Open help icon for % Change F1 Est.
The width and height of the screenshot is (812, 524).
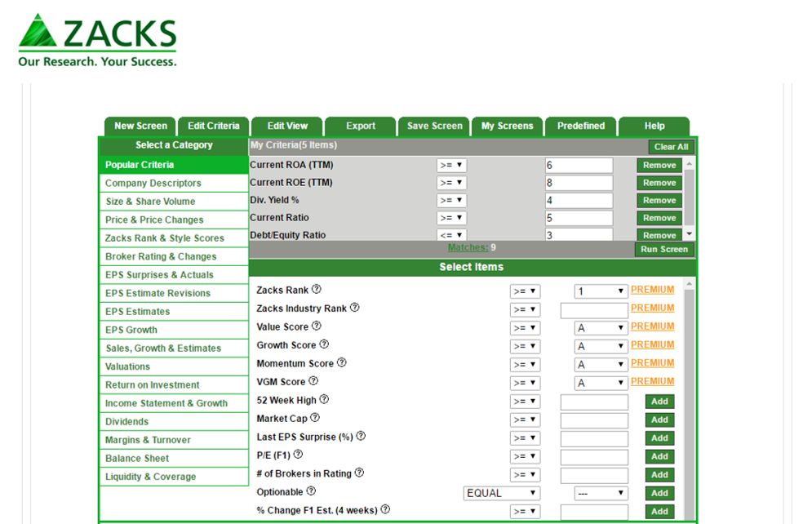point(385,509)
